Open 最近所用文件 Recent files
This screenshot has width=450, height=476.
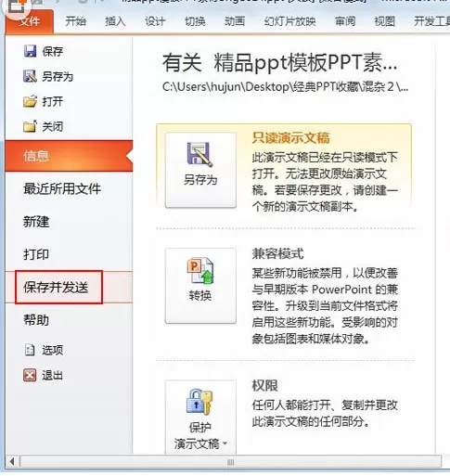coord(62,188)
